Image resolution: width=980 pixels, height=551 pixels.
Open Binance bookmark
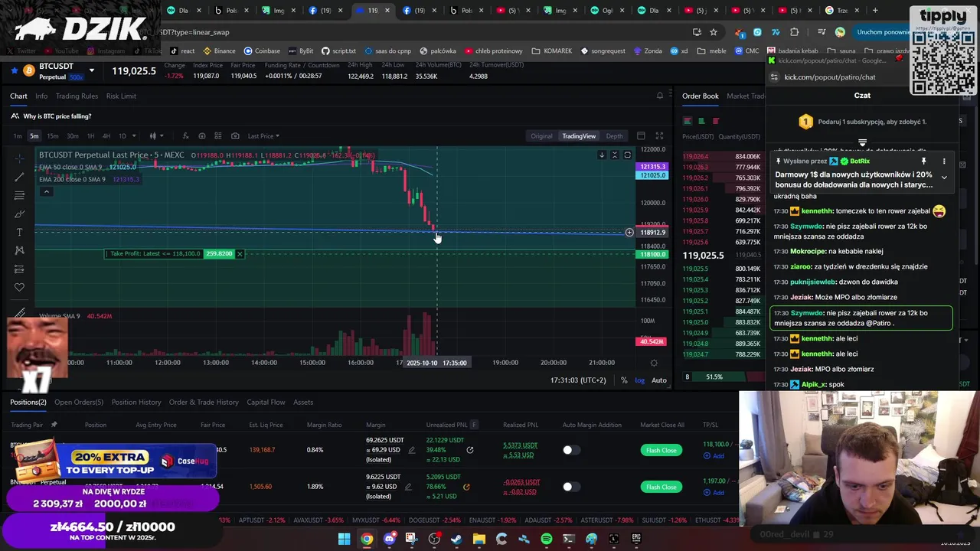pyautogui.click(x=219, y=51)
